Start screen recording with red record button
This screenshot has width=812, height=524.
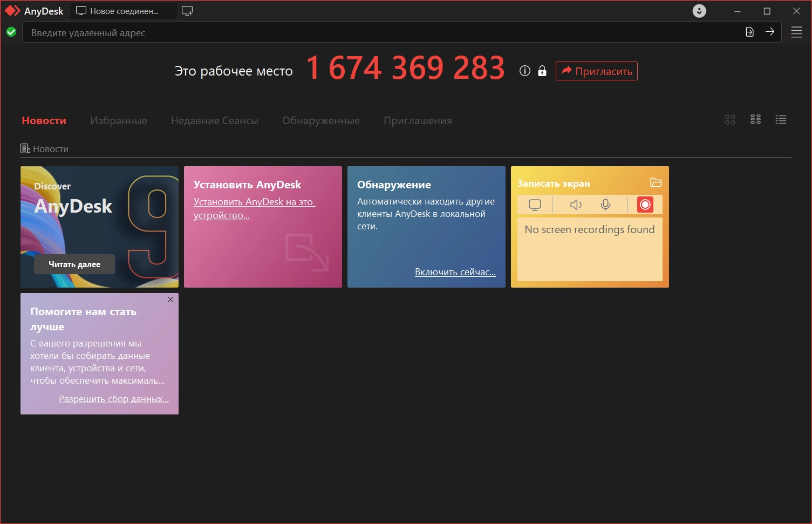(x=645, y=205)
